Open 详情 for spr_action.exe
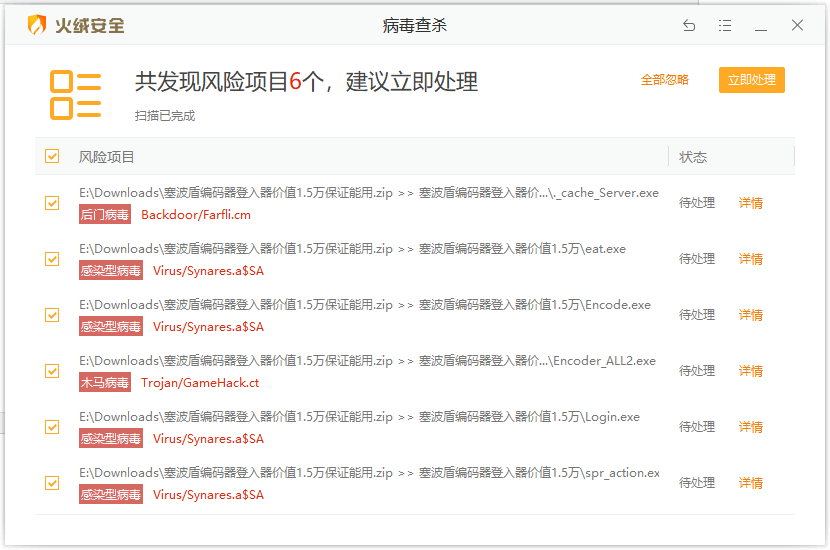 click(751, 483)
